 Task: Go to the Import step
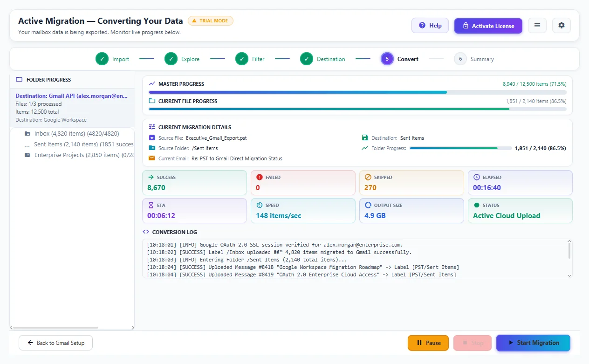pos(112,59)
